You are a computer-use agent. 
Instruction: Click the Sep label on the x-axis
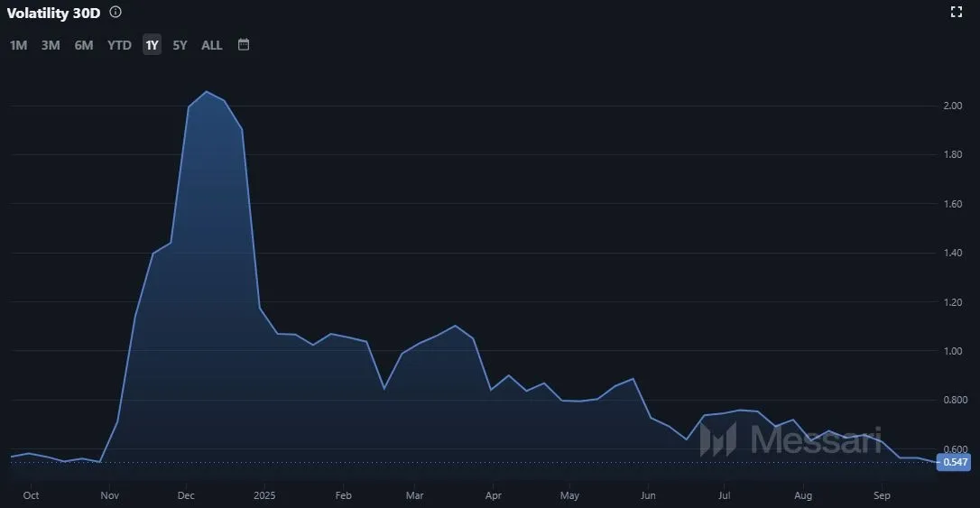click(x=882, y=495)
